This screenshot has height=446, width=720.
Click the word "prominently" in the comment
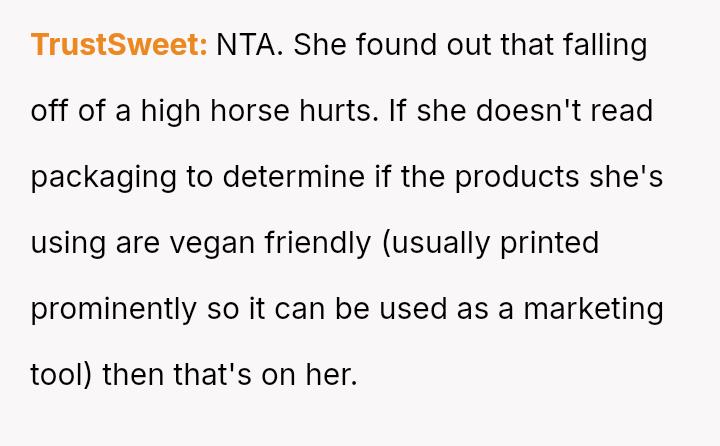[x=113, y=309]
